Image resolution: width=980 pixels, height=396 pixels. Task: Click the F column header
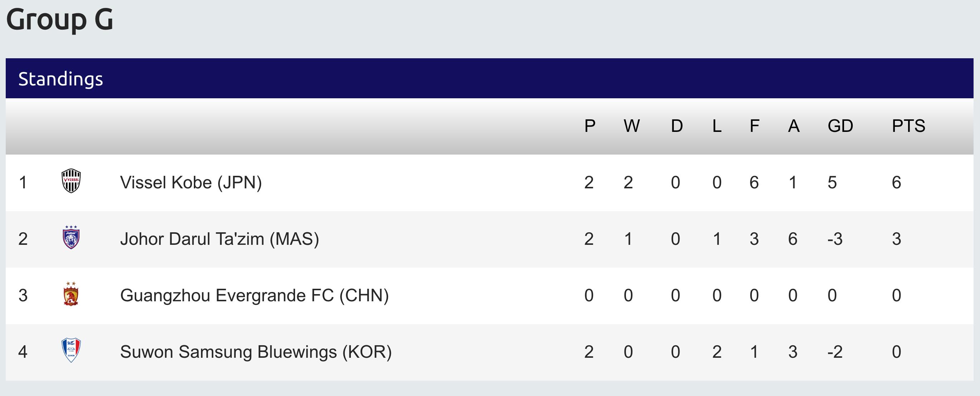pos(754,126)
